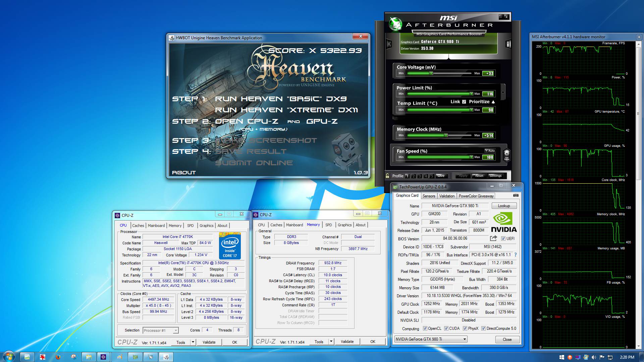Image resolution: width=644 pixels, height=362 pixels.
Task: Click the Core Voltage +33 value field
Action: (488, 73)
